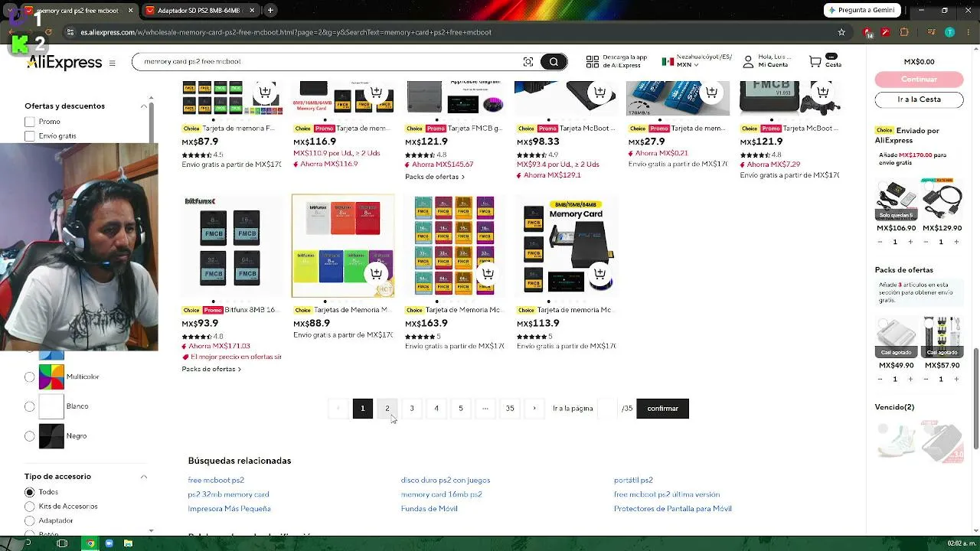Jump to last results page 35
This screenshot has width=980, height=551.
click(510, 409)
